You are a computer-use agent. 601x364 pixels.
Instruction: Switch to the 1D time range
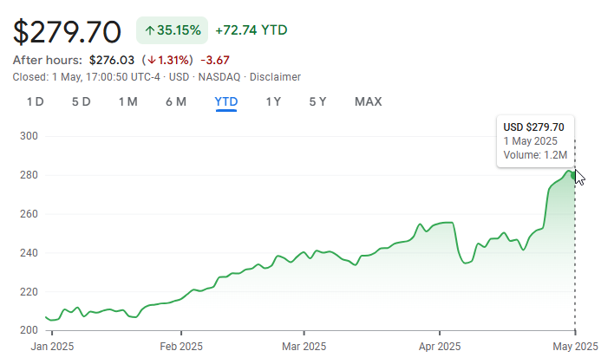[36, 102]
